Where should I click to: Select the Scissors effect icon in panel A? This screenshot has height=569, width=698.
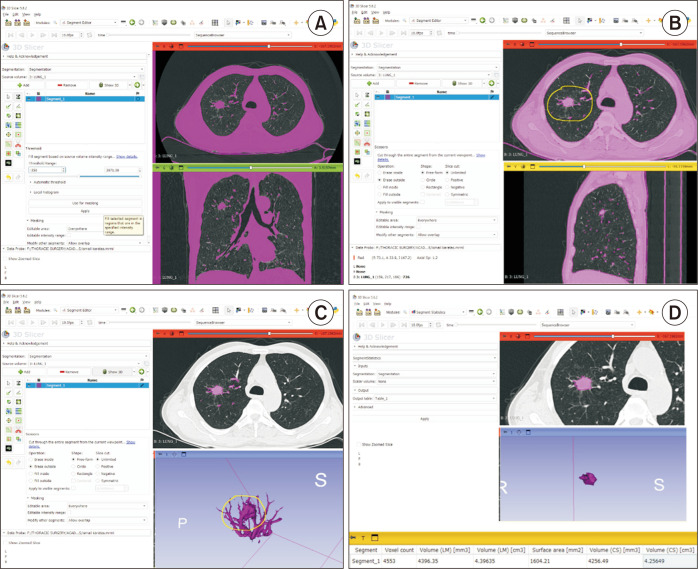tap(19, 142)
